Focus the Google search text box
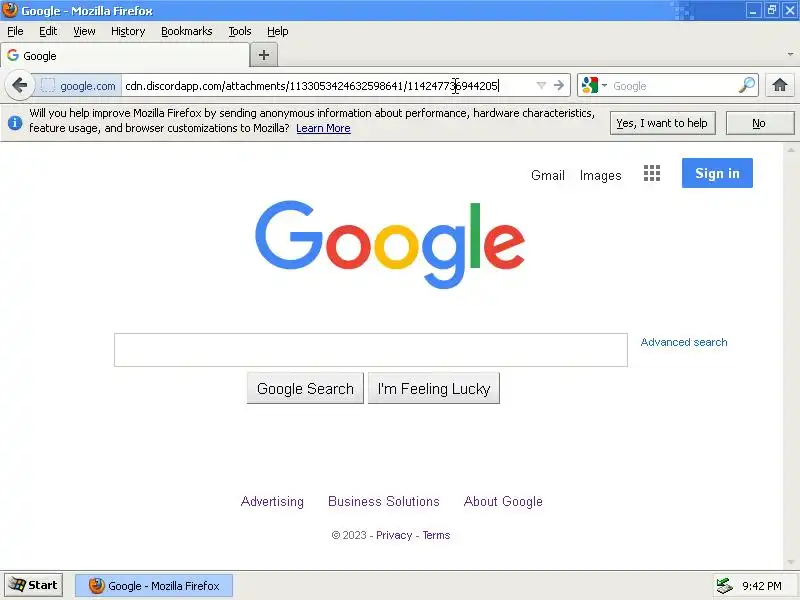Image resolution: width=800 pixels, height=600 pixels. click(370, 349)
